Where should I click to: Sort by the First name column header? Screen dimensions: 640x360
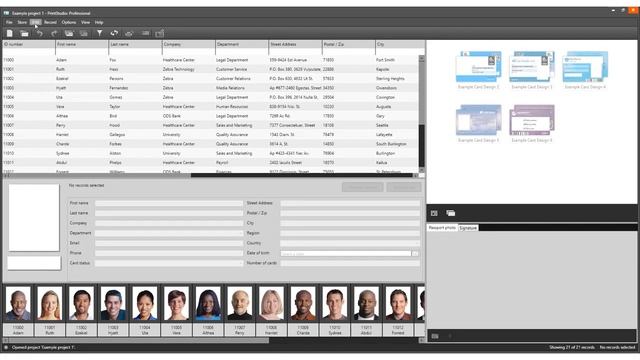coord(82,44)
